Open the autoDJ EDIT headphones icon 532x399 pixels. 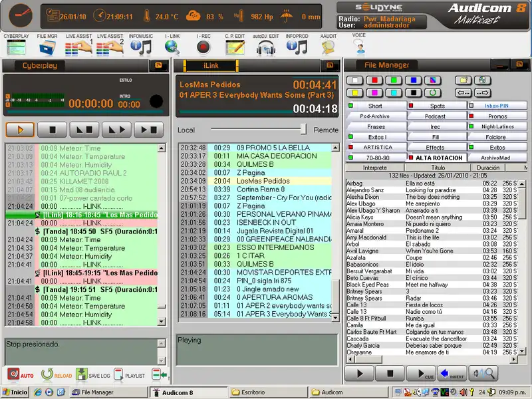265,47
